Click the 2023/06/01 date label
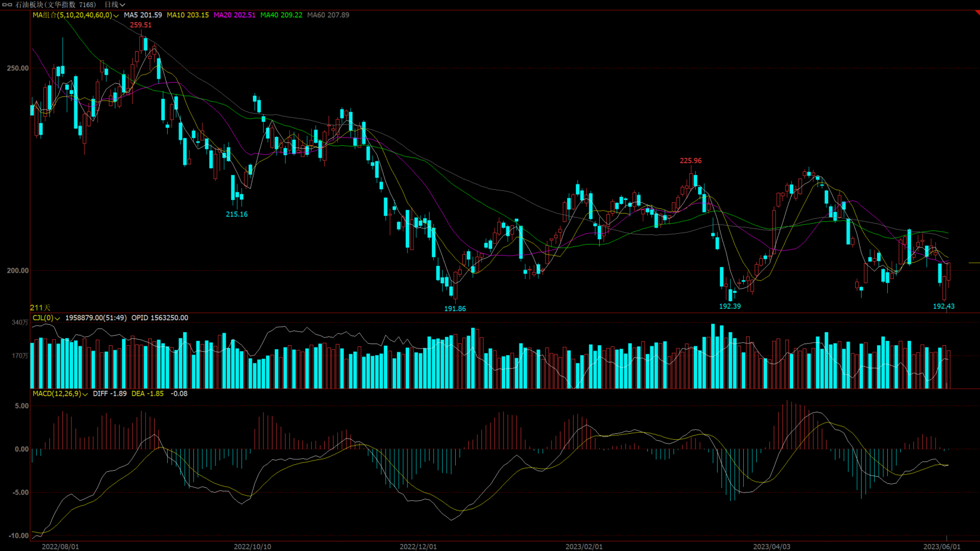This screenshot has width=980, height=551. coord(942,547)
